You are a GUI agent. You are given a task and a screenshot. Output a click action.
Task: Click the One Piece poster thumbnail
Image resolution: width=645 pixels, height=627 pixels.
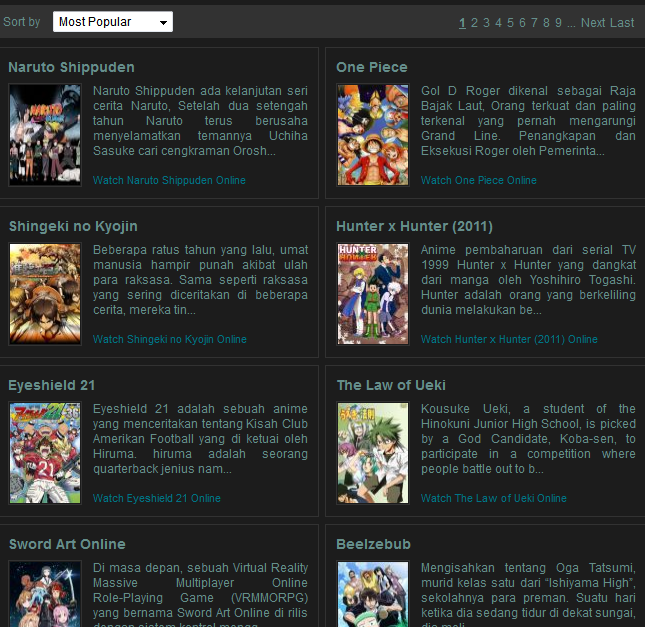coord(373,135)
